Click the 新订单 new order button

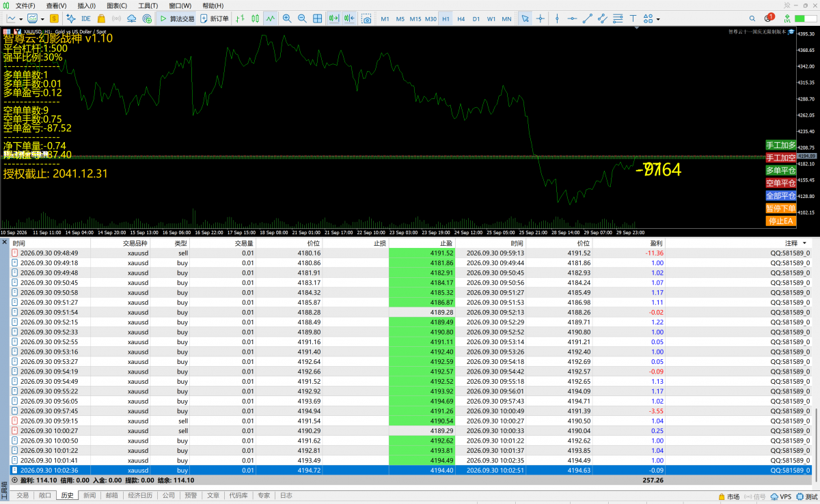[215, 18]
